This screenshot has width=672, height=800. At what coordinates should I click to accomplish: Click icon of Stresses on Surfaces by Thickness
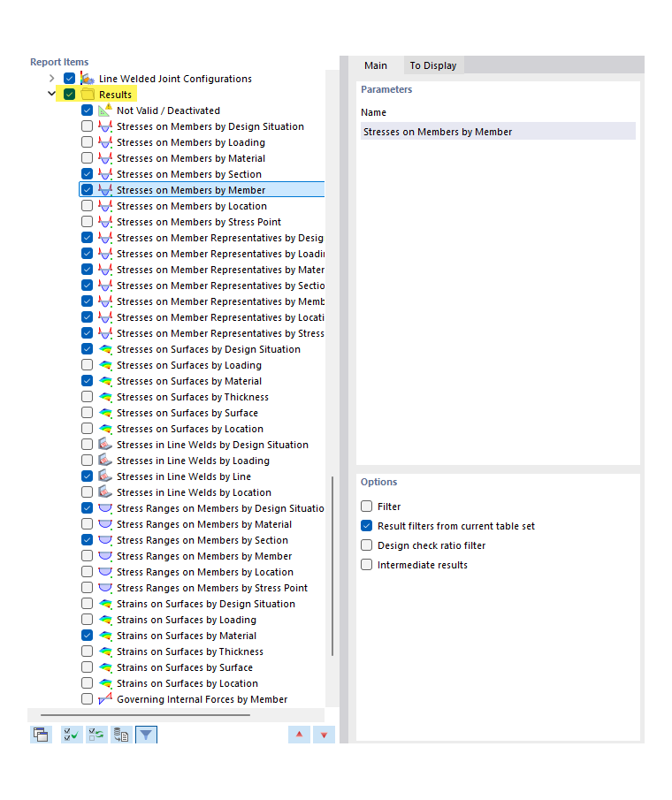(105, 397)
